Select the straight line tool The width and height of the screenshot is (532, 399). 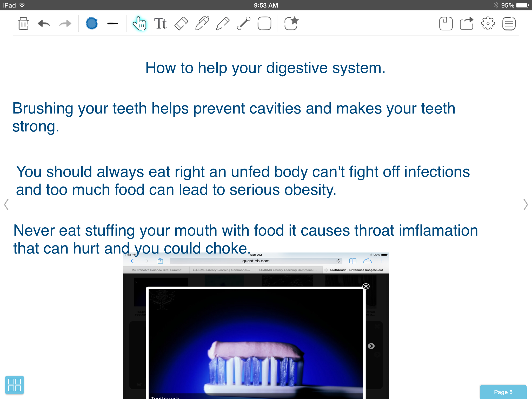coord(244,24)
